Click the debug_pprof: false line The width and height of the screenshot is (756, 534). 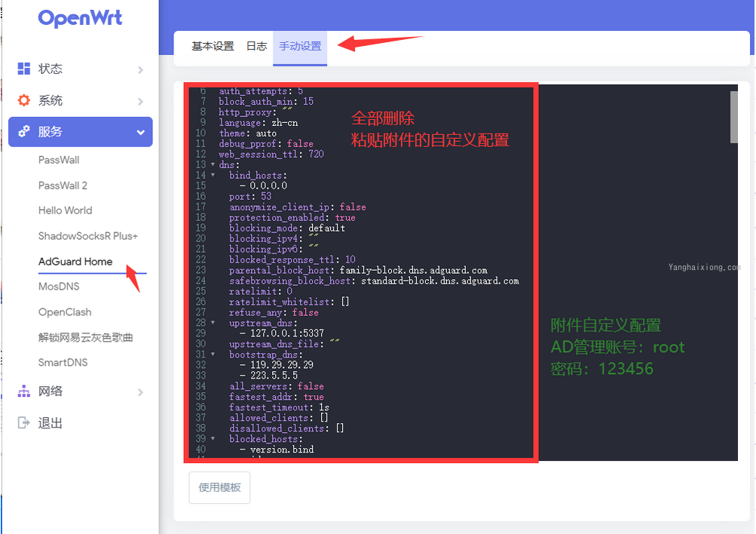point(266,144)
